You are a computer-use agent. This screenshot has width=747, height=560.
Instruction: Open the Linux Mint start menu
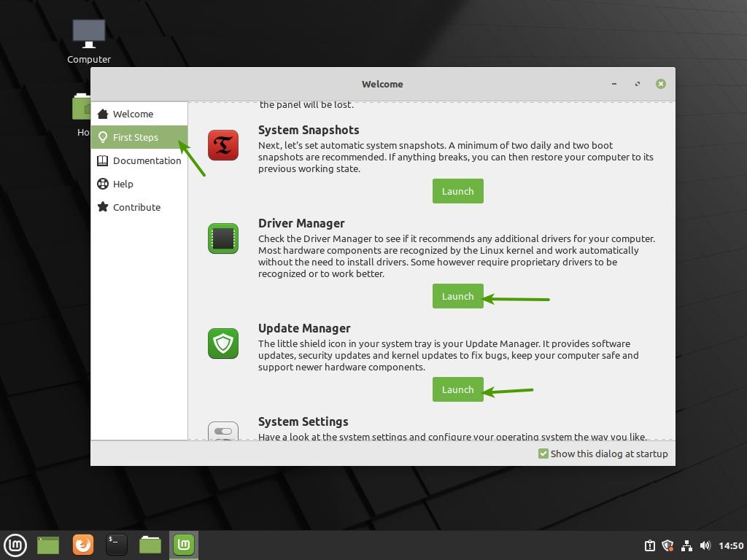15,545
